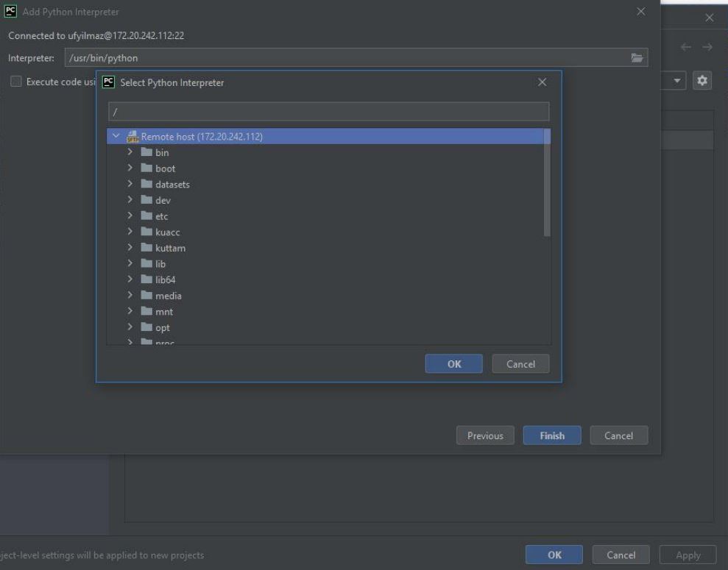
Task: Select the kuttam folder
Action: coord(169,247)
